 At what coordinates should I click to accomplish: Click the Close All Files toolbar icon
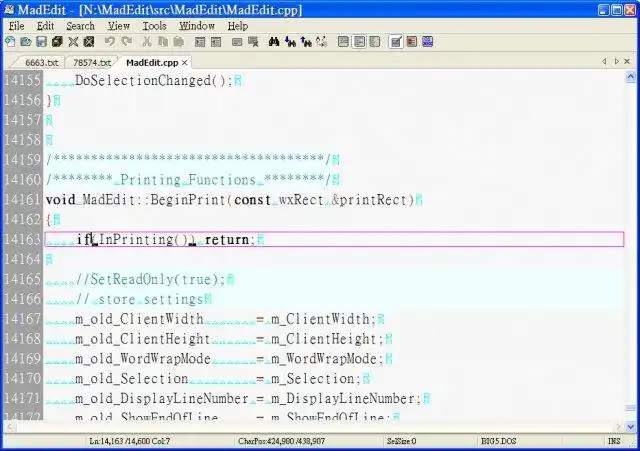[x=89, y=42]
